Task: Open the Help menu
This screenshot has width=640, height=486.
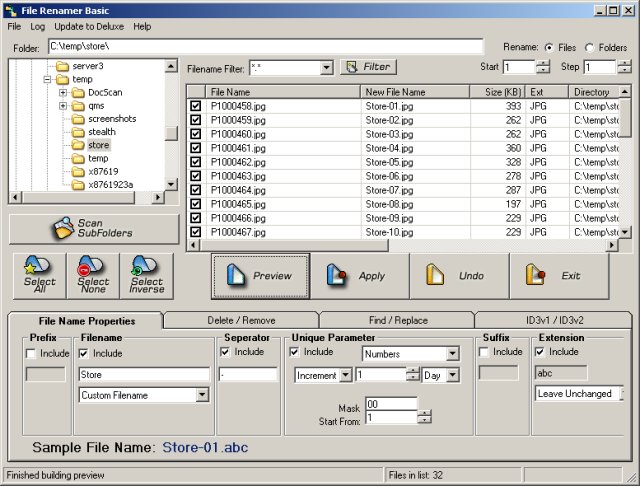Action: coord(142,27)
